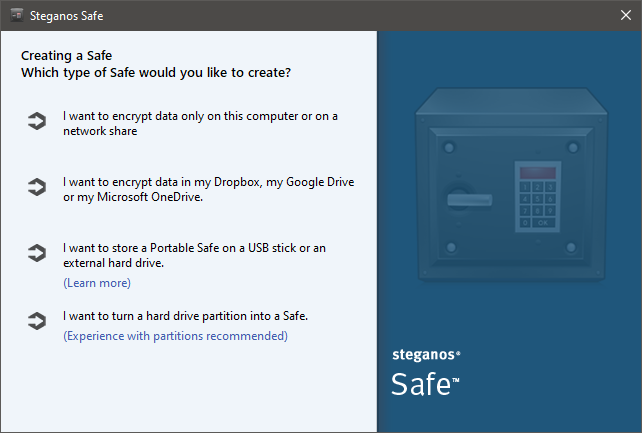This screenshot has width=642, height=433.
Task: Close the Steganos Safe dialog
Action: [626, 15]
